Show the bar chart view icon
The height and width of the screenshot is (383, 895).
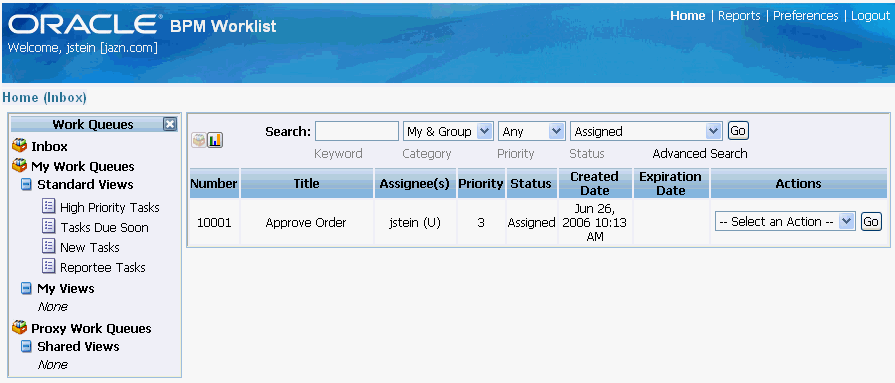(x=215, y=140)
